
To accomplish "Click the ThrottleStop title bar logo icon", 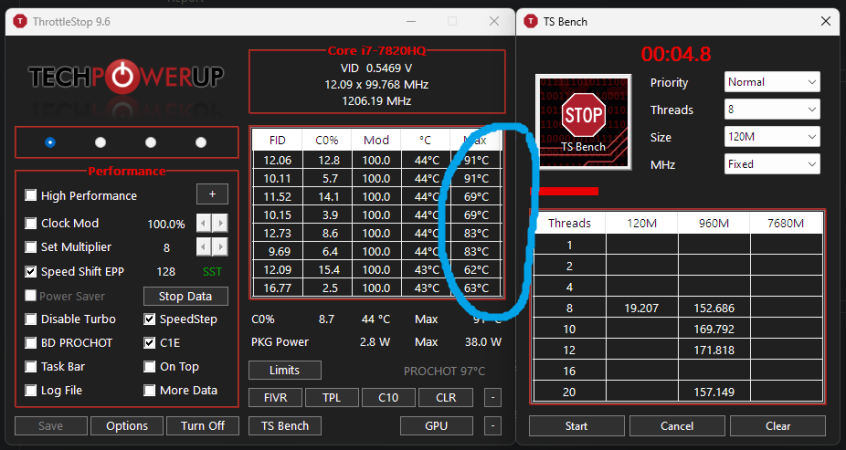I will click(x=20, y=22).
